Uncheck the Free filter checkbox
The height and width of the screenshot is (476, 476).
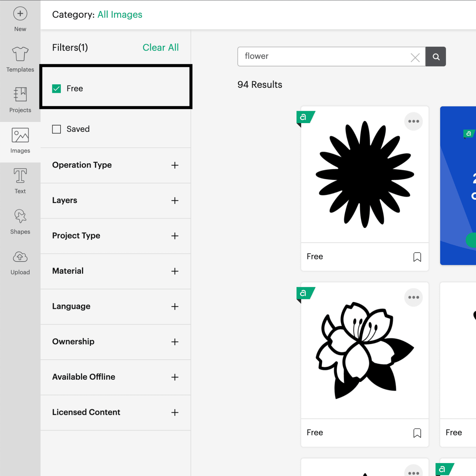tap(56, 89)
